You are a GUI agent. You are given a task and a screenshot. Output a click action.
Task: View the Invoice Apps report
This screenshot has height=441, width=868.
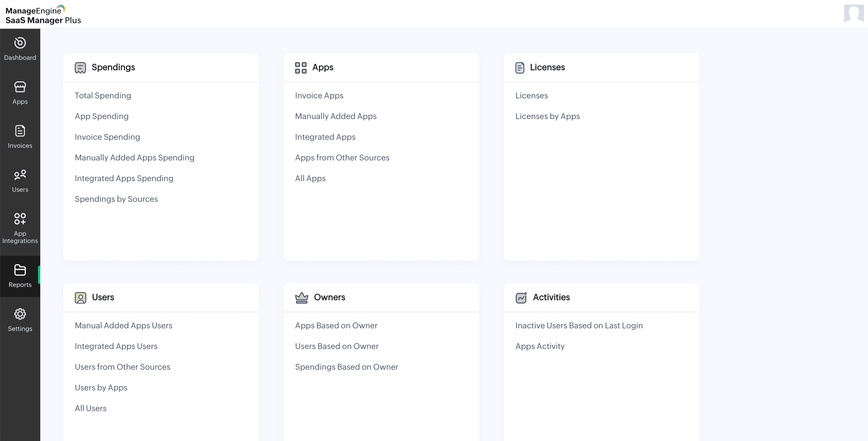[319, 95]
